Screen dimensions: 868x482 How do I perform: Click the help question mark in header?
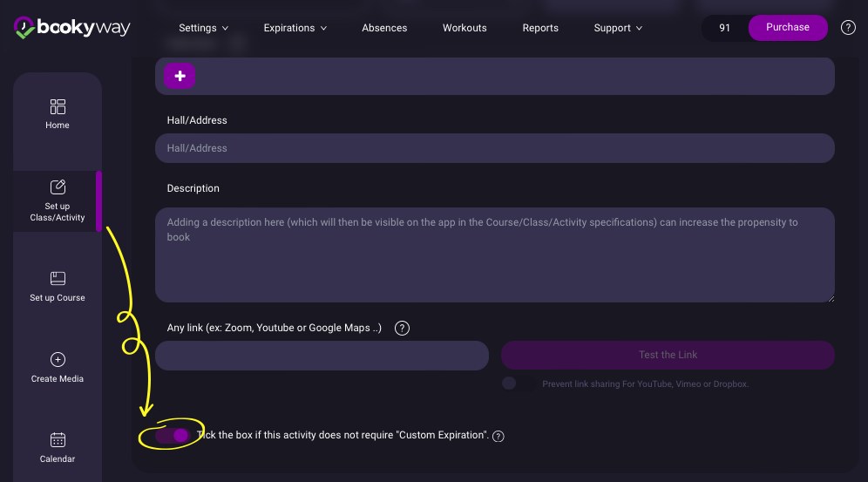click(x=848, y=28)
